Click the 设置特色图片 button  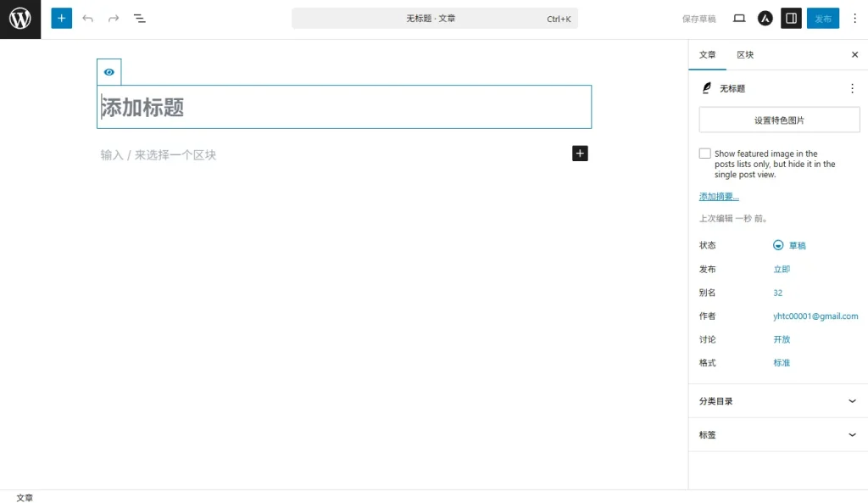[779, 120]
